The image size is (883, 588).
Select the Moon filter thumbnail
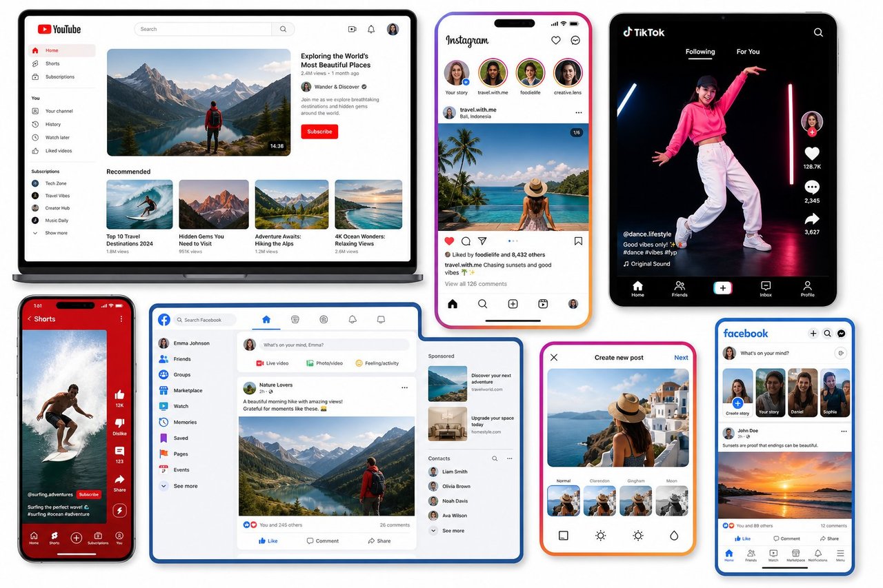(671, 501)
